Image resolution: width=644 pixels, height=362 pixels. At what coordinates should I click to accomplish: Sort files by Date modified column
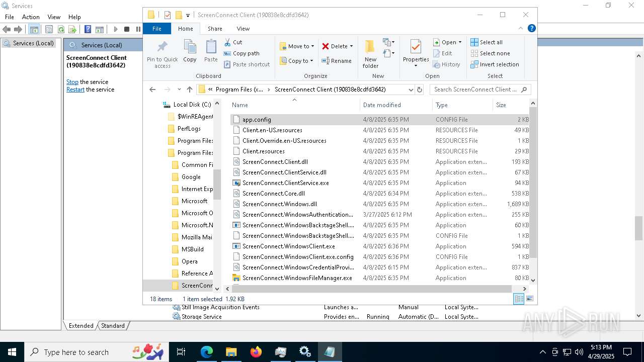point(396,105)
